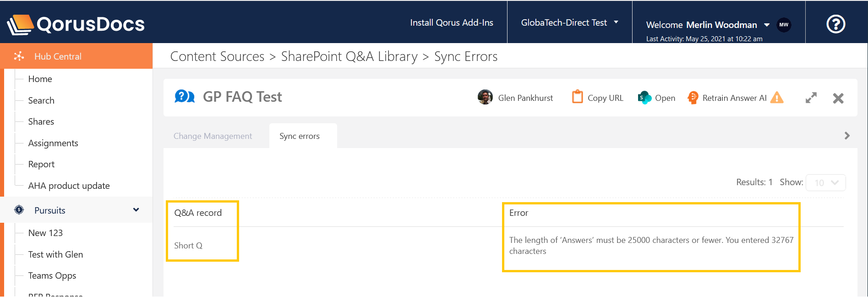Open Assignments in the Hub Central sidebar
The width and height of the screenshot is (868, 297).
(53, 143)
